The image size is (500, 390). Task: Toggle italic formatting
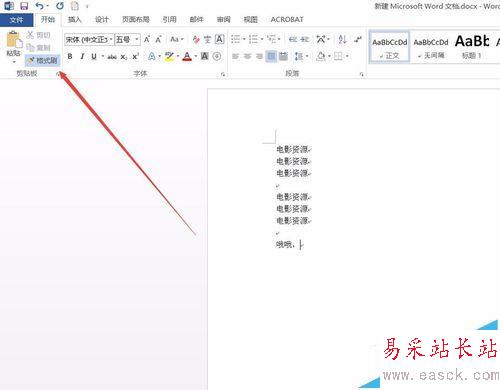tap(82, 56)
